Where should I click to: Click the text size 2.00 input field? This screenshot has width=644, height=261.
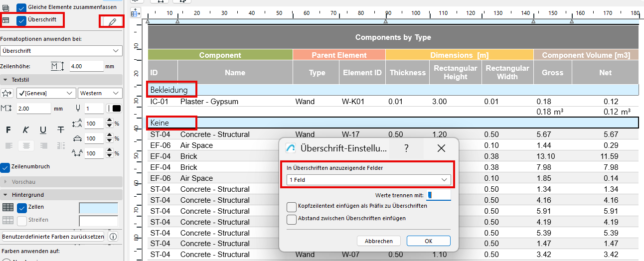33,108
